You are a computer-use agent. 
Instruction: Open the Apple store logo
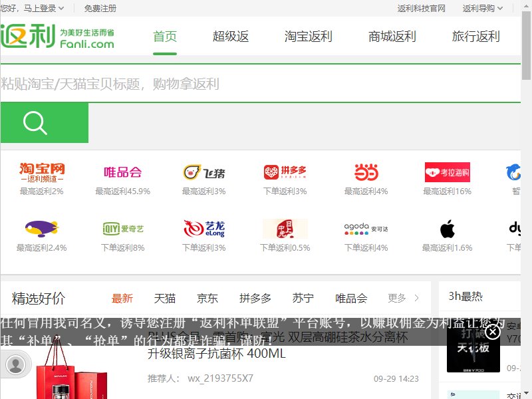447,229
